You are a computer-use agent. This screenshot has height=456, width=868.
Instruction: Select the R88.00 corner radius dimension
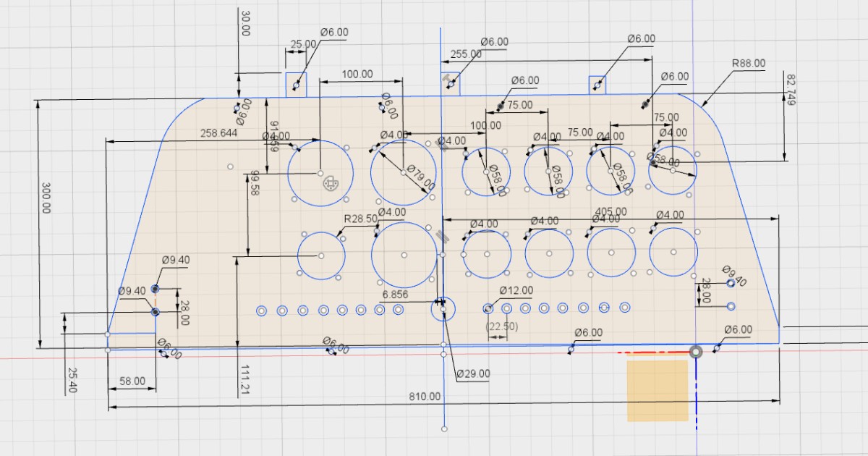click(x=748, y=64)
